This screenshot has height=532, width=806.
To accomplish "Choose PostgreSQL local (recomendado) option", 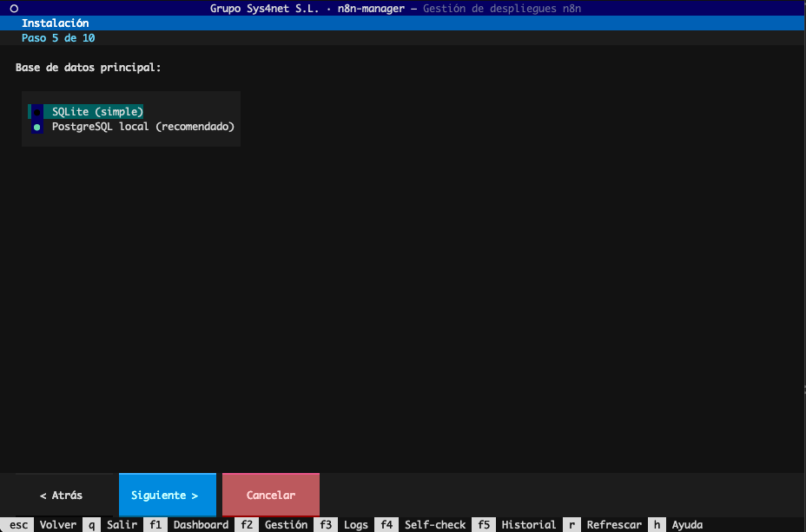I will point(142,127).
